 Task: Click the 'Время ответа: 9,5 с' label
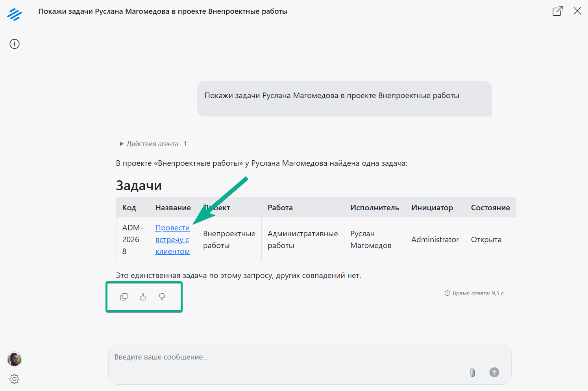coord(474,293)
